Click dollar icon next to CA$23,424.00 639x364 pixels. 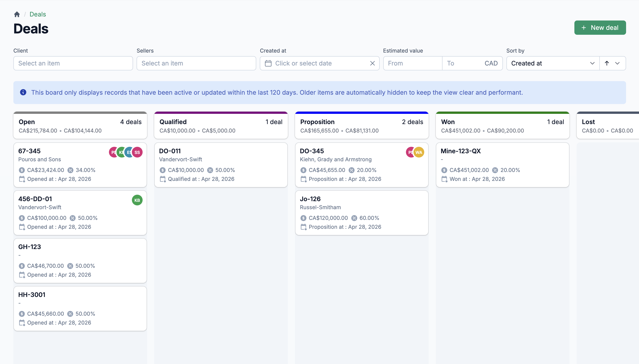(22, 170)
